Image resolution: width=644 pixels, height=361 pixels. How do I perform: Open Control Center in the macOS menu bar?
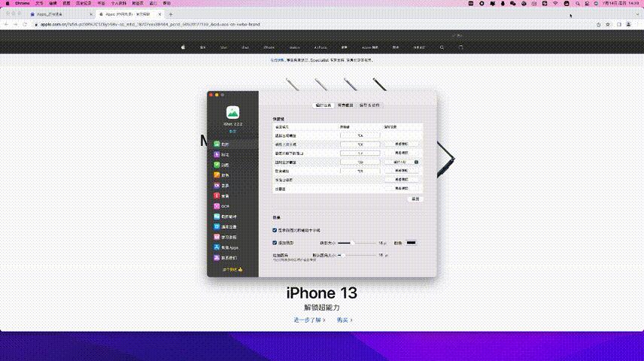click(x=588, y=3)
